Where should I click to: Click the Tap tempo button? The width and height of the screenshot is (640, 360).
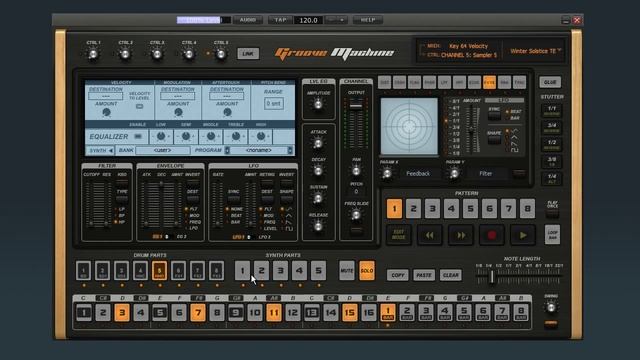tap(280, 20)
